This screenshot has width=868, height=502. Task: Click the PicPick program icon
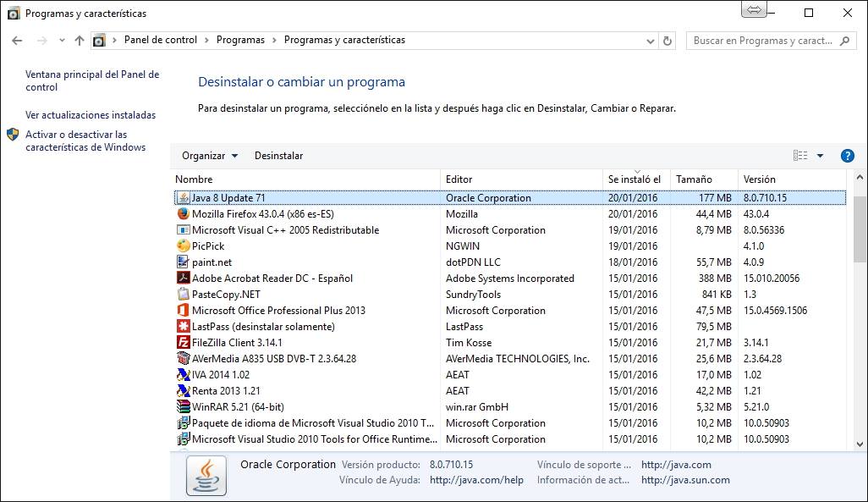184,245
